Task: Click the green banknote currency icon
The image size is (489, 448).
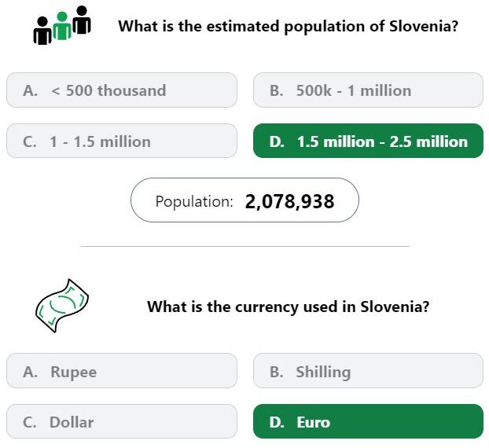Action: [x=62, y=306]
